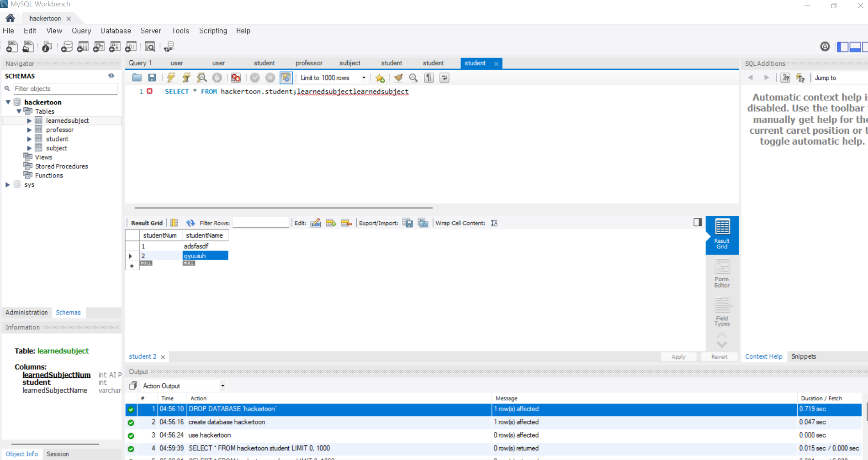The width and height of the screenshot is (868, 460).
Task: Expand the subject table node
Action: point(29,148)
